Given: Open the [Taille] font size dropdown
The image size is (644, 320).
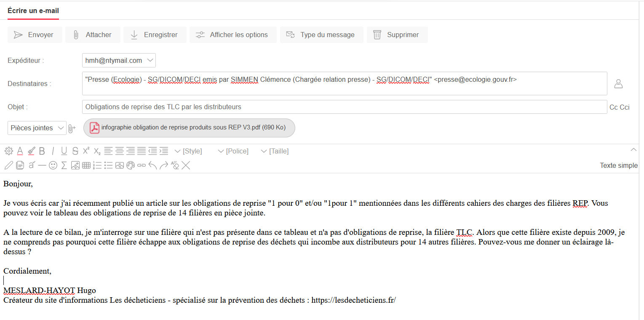Looking at the screenshot, I should coord(275,151).
